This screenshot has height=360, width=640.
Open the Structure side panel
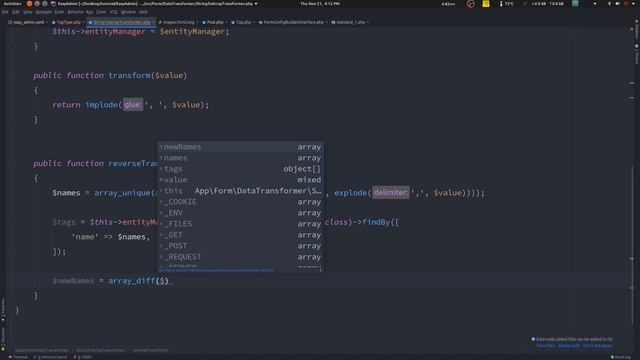point(3,338)
